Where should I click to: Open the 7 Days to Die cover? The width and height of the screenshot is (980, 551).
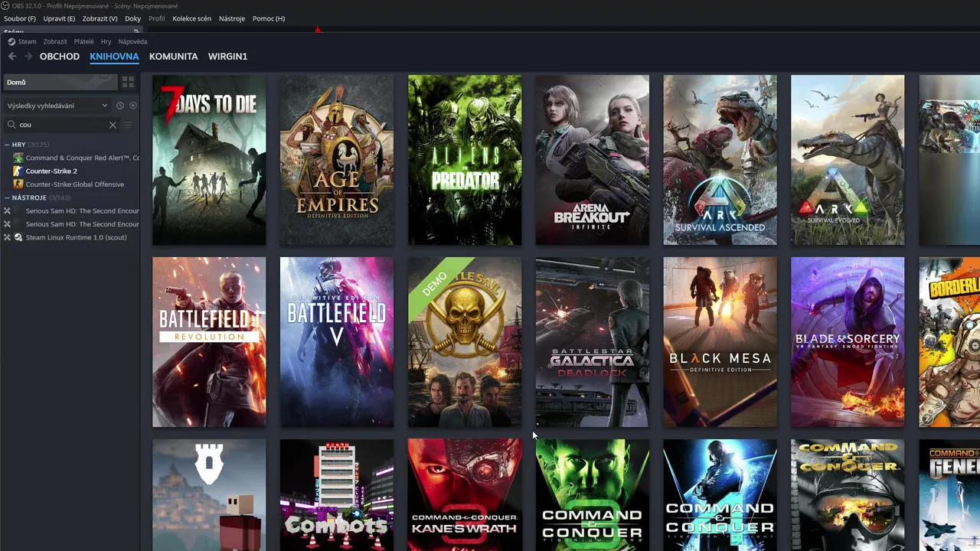[209, 160]
